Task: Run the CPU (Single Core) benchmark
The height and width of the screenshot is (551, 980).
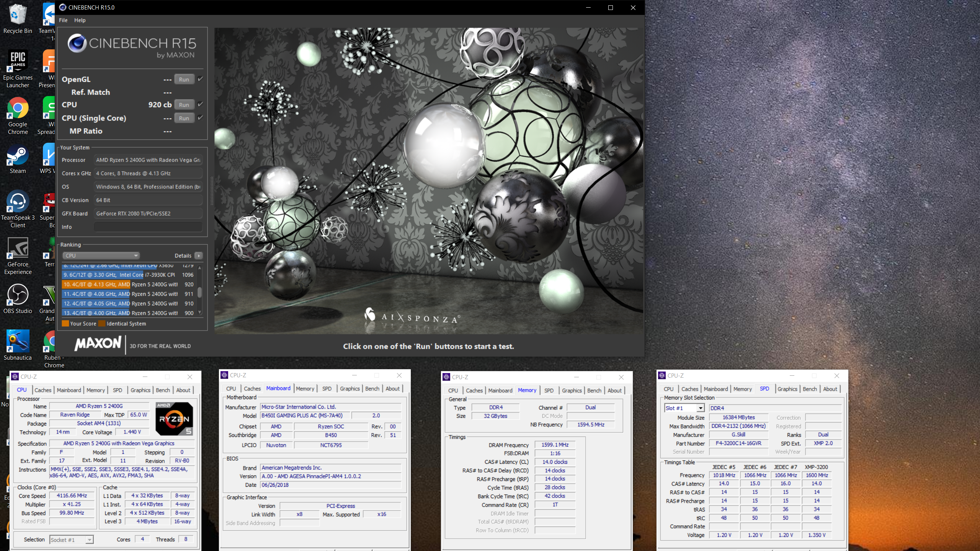Action: 184,118
